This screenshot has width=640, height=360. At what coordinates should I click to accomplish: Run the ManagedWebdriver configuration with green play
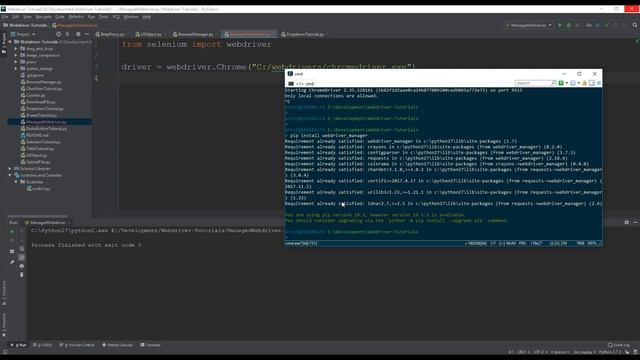point(560,25)
